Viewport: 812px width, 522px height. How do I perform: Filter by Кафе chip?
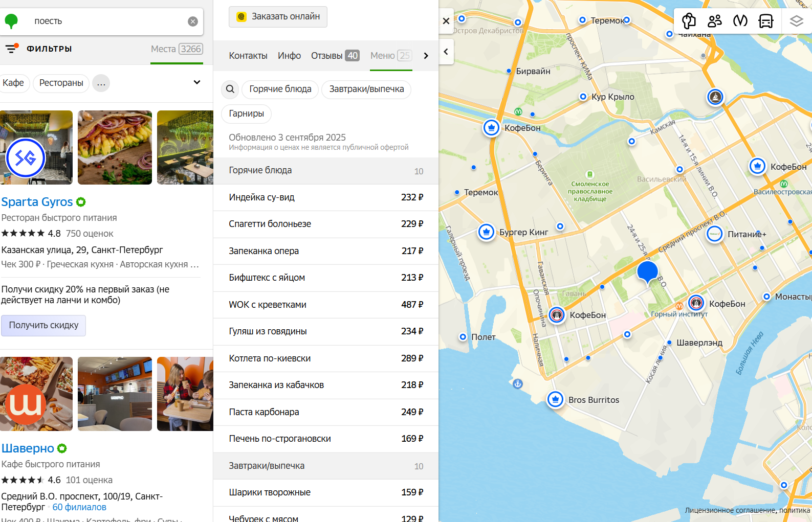pyautogui.click(x=14, y=83)
